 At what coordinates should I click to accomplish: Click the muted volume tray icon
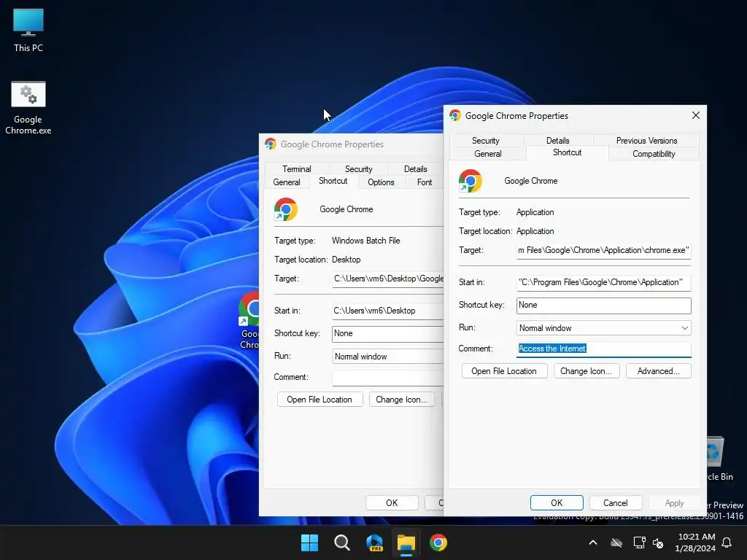(x=658, y=542)
